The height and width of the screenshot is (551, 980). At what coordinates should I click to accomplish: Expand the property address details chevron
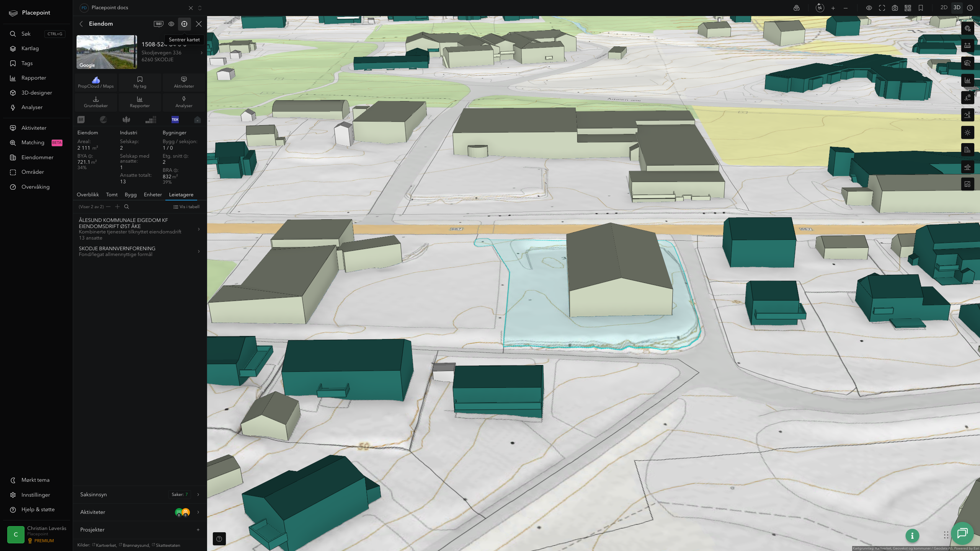[x=201, y=53]
